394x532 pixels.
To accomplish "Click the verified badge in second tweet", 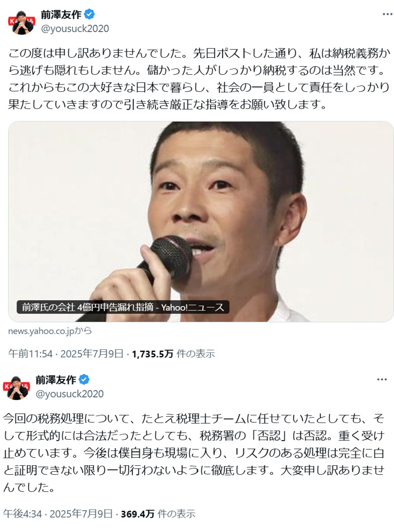I will tap(84, 379).
